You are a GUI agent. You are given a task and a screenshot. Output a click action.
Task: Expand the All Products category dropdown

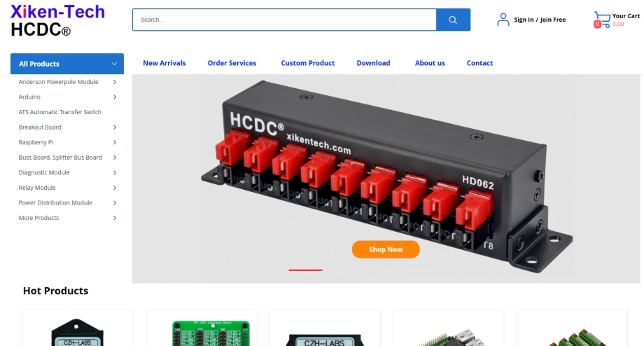click(x=67, y=64)
